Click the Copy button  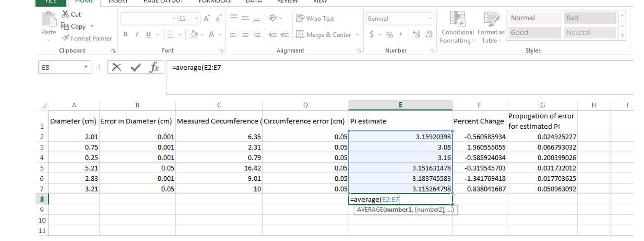coord(73,26)
